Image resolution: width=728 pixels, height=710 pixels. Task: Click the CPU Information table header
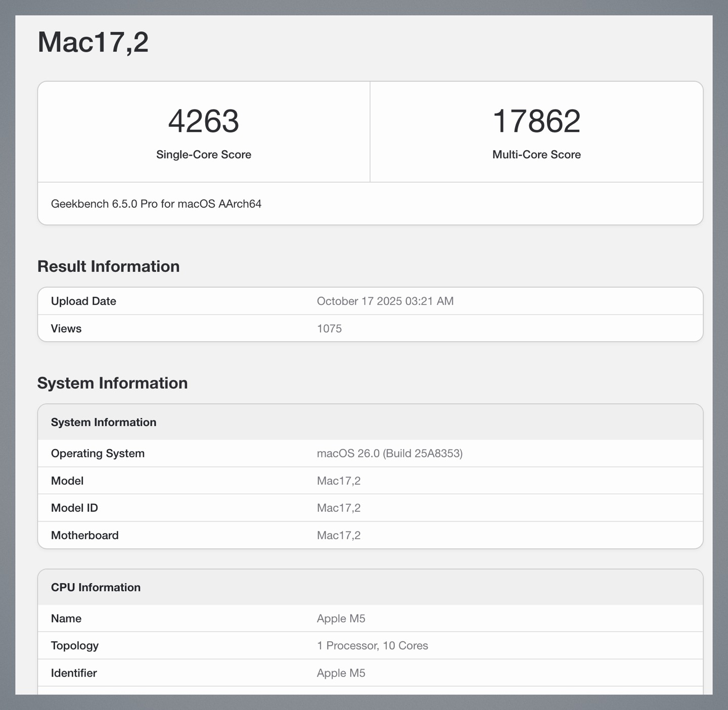point(96,587)
